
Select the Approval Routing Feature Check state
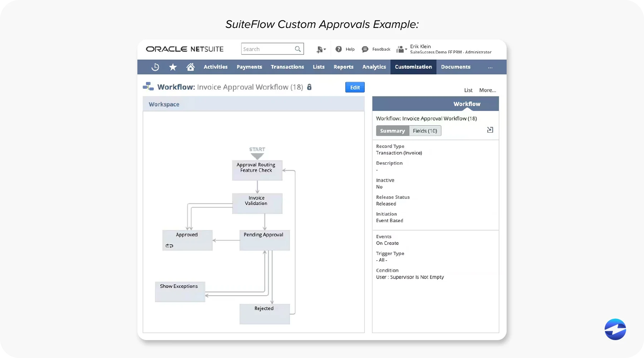pyautogui.click(x=257, y=170)
